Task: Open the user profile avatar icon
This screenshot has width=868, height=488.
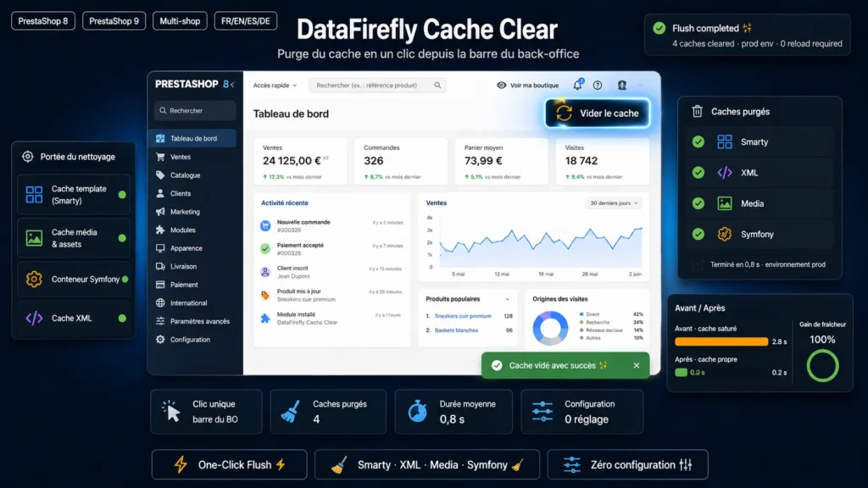Action: click(x=622, y=86)
